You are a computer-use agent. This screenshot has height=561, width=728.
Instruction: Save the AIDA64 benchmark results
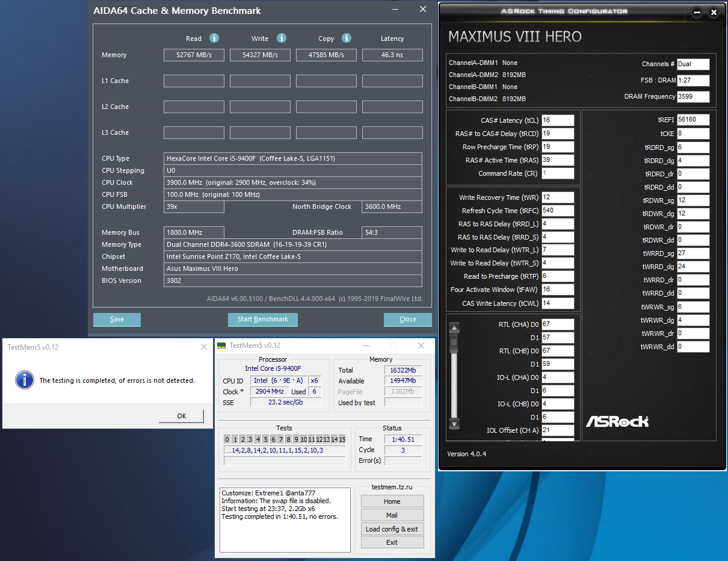point(117,319)
